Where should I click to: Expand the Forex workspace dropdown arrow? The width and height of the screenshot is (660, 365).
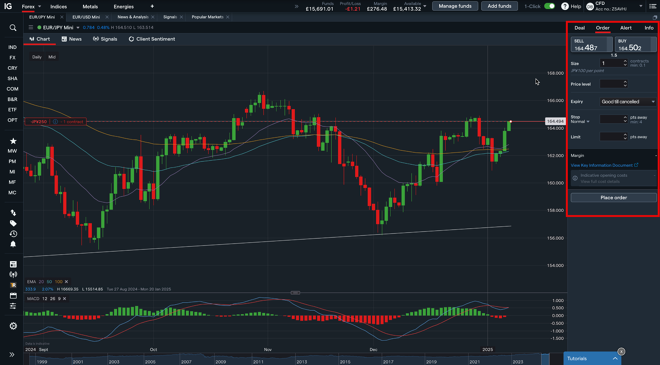click(40, 7)
